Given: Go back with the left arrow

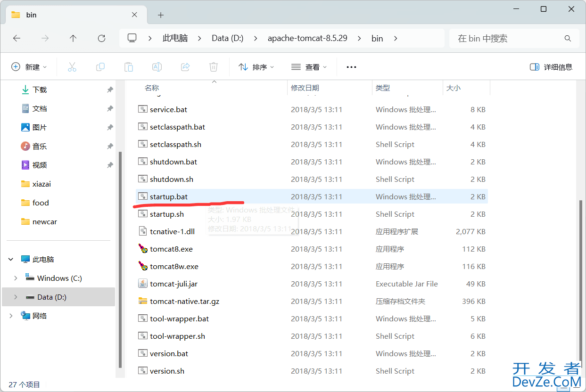Looking at the screenshot, I should click(17, 38).
